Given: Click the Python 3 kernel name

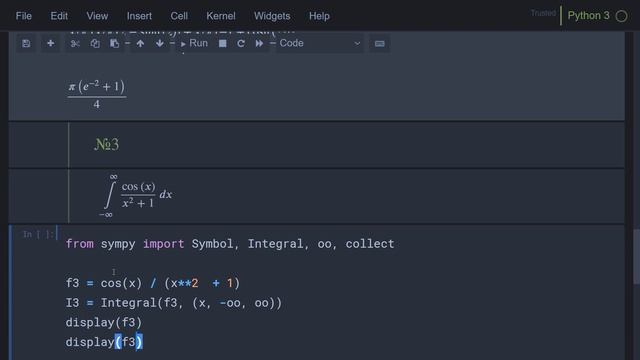Looking at the screenshot, I should point(589,16).
